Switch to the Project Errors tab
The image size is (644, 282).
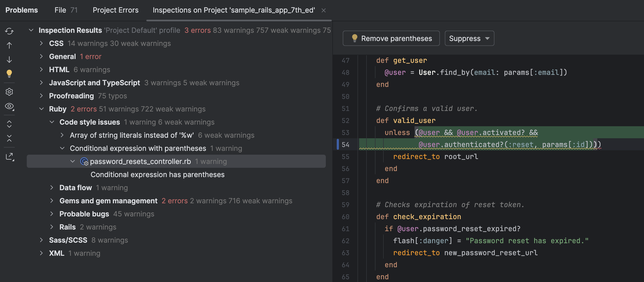pos(115,10)
